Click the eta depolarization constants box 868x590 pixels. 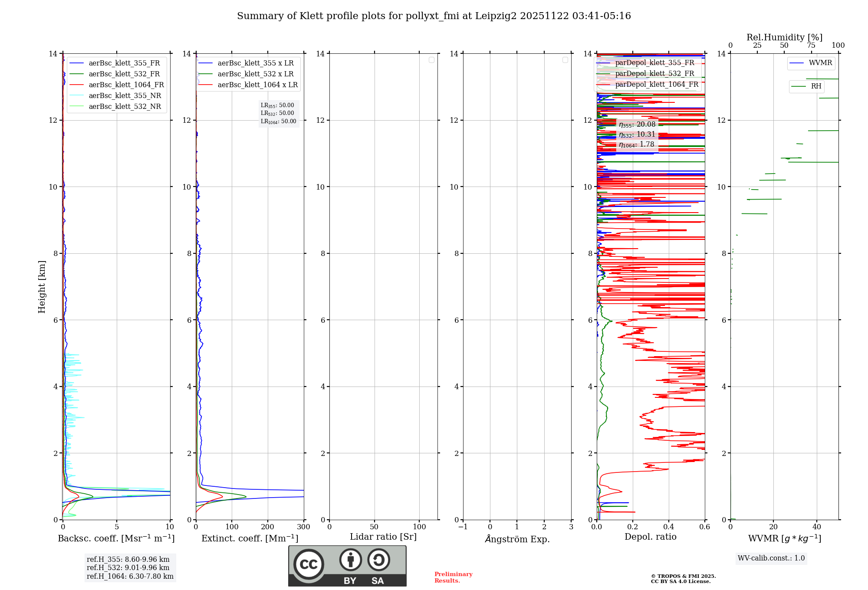point(637,134)
